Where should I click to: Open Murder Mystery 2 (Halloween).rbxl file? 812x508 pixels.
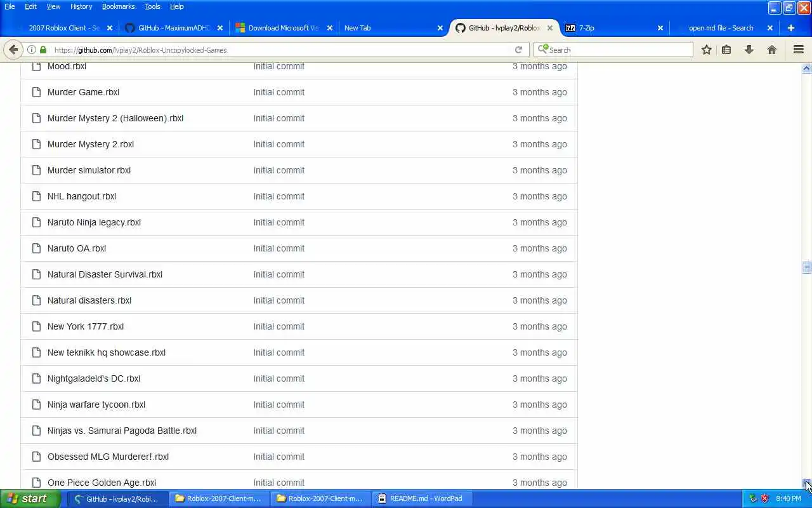coord(115,118)
